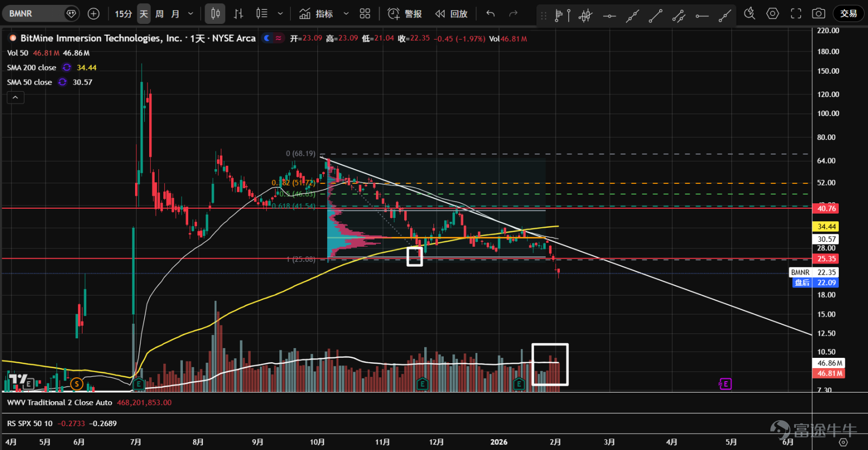Open the 指标 indicators menu
This screenshot has height=450, width=868.
point(316,14)
